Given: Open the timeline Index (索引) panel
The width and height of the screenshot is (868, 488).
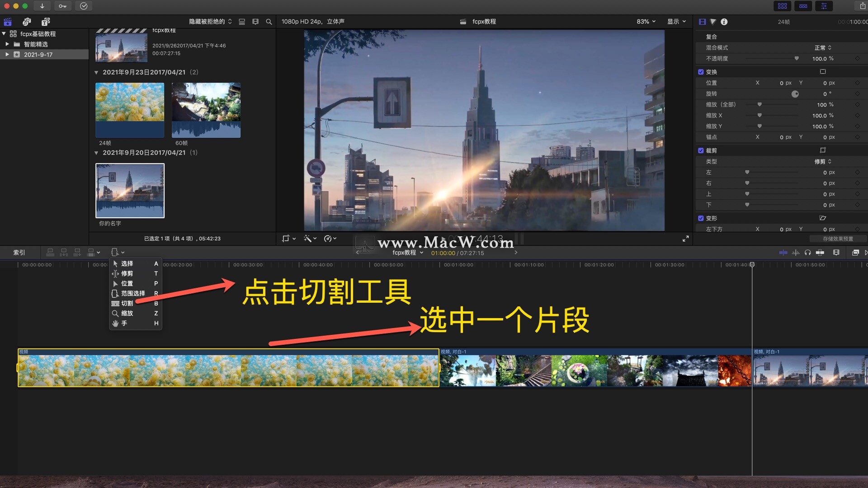Looking at the screenshot, I should 19,253.
